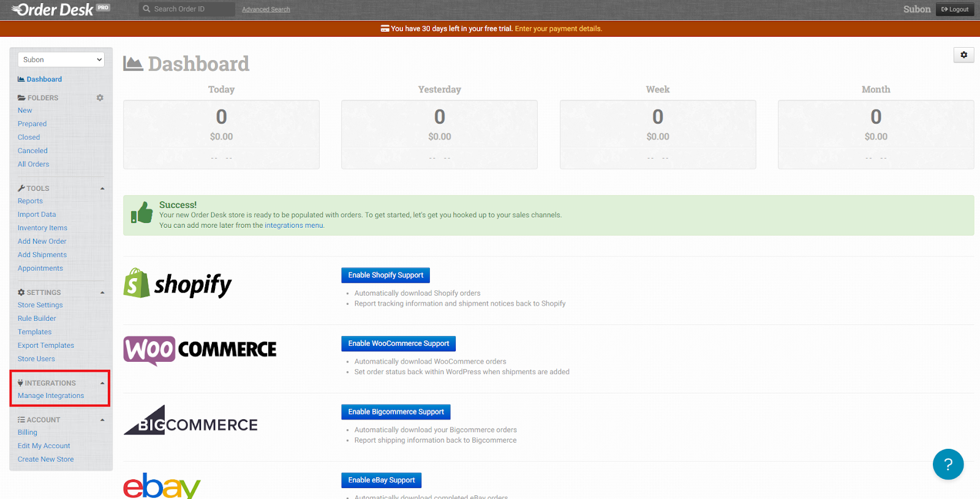
Task: Open the Billing page
Action: point(28,433)
